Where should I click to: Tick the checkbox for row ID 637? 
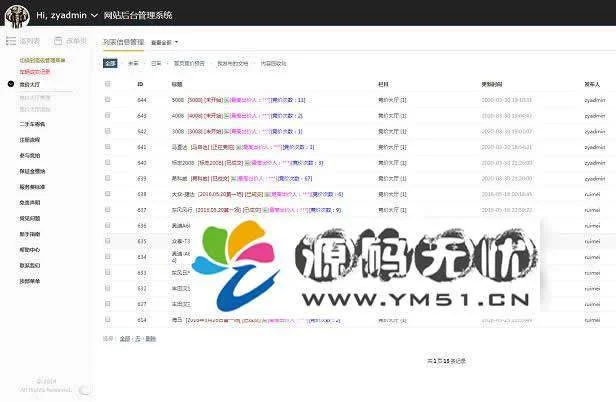(x=108, y=210)
